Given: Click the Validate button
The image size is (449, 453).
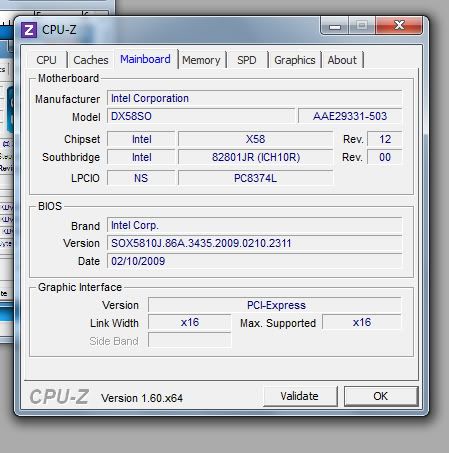Looking at the screenshot, I should (300, 396).
